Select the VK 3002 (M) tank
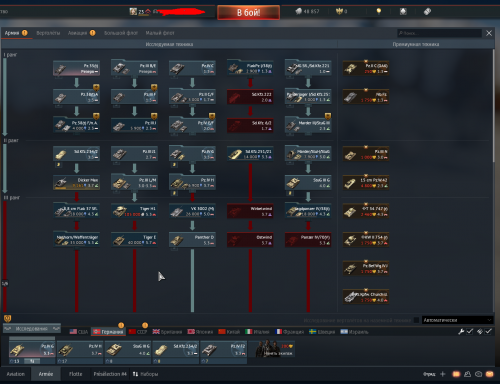The height and width of the screenshot is (384, 500). coord(192,212)
